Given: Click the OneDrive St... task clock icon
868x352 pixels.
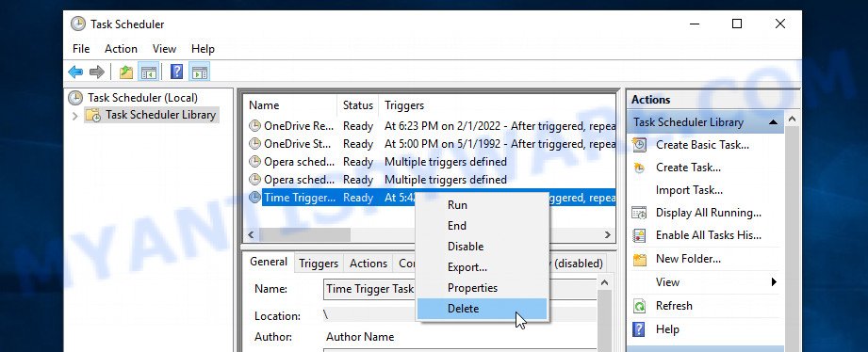Looking at the screenshot, I should pyautogui.click(x=254, y=144).
